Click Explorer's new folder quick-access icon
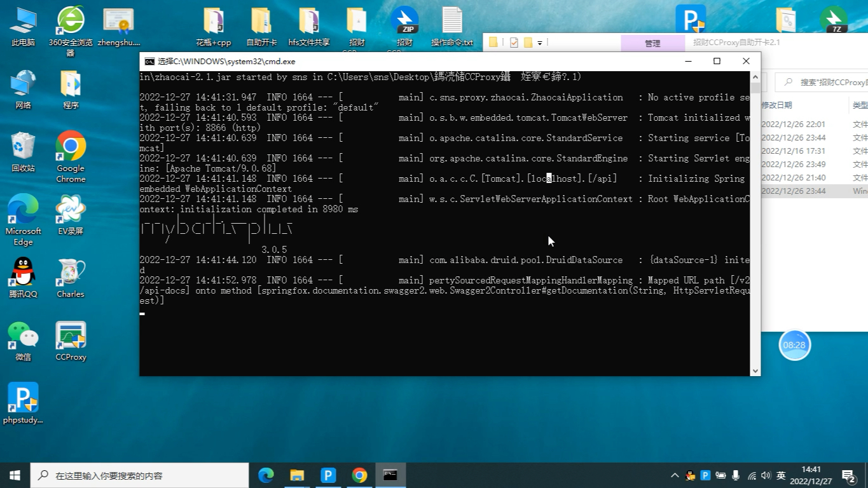 coord(527,43)
